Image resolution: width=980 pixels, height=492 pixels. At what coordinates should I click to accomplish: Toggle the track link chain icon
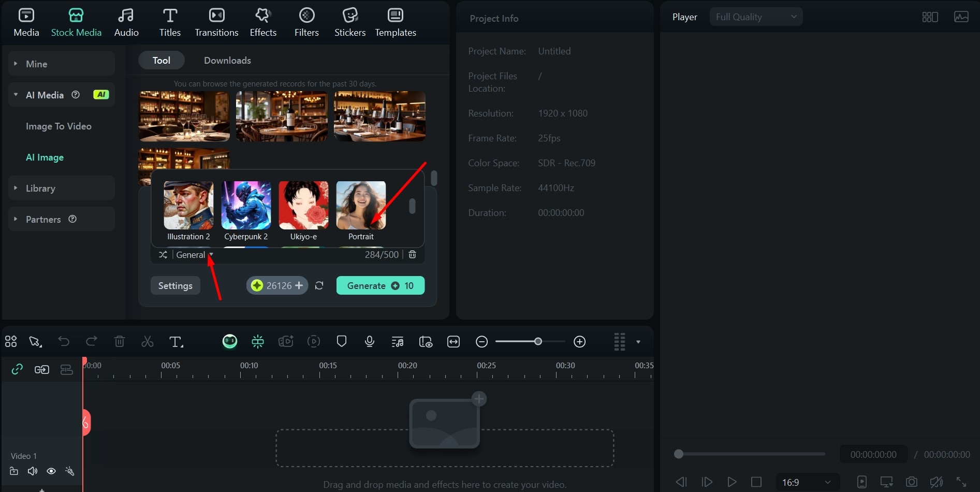(x=42, y=369)
